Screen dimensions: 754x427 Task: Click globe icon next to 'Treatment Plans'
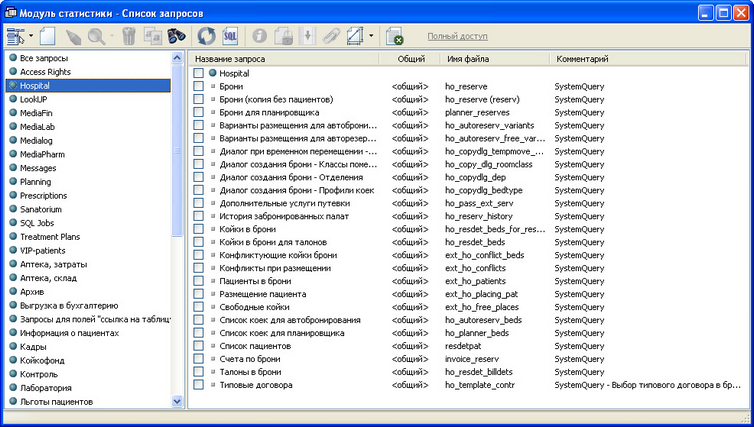13,236
